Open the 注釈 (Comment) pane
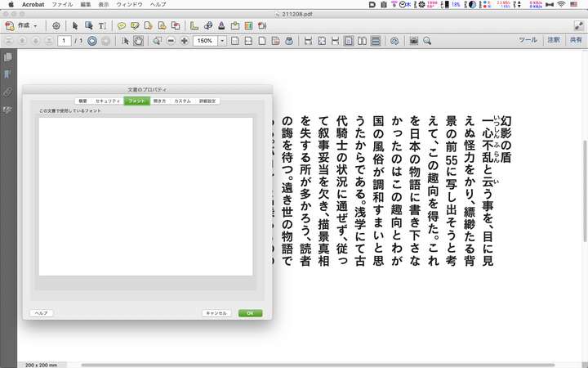 tap(554, 40)
